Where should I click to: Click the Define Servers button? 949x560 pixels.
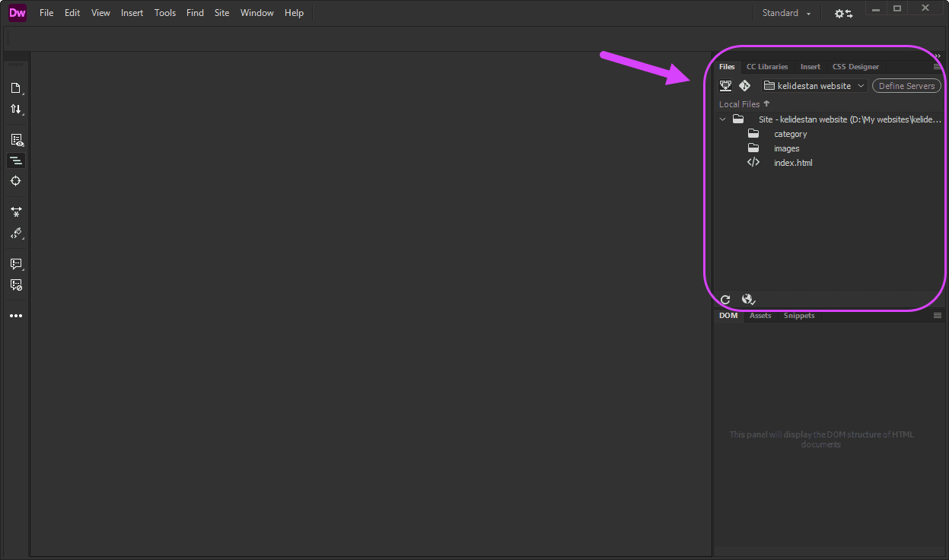coord(906,86)
